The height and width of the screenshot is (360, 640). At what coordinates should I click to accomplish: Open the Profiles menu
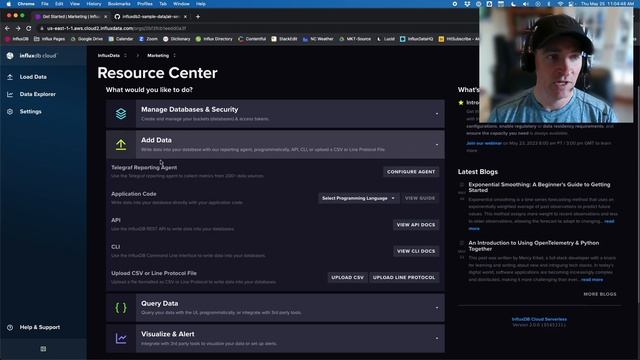point(144,4)
